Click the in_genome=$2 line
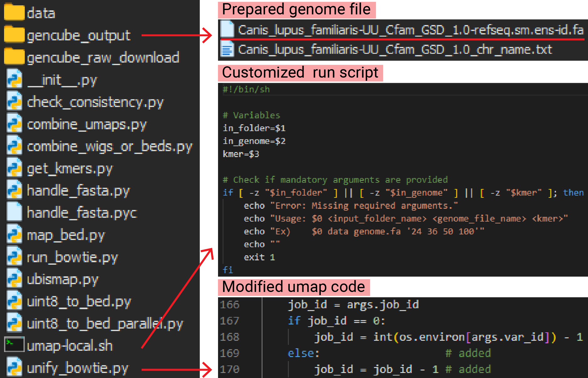588x378 pixels. pyautogui.click(x=254, y=141)
